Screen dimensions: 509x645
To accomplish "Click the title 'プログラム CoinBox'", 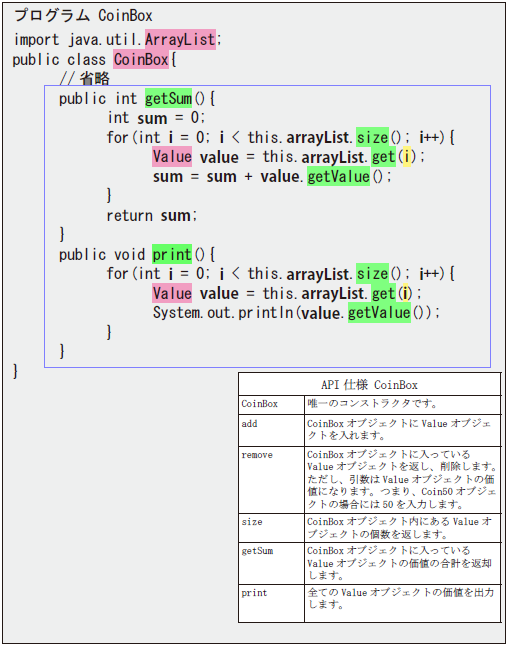I will click(x=83, y=16).
